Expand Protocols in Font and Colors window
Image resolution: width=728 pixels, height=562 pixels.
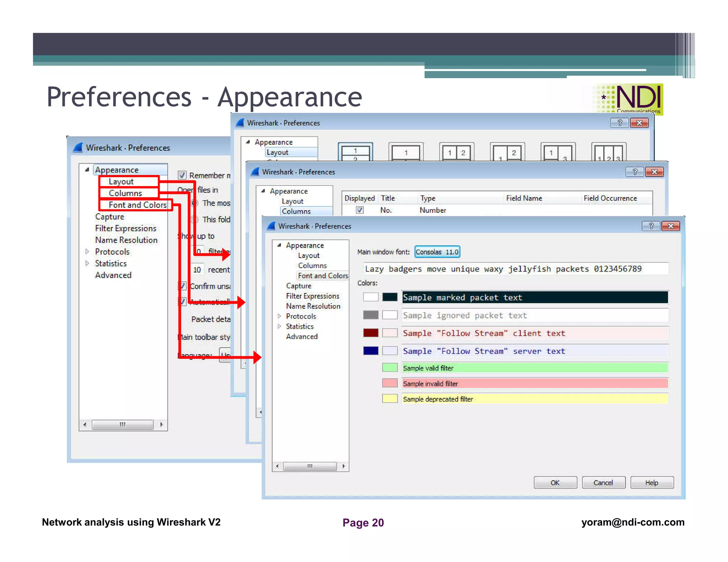tap(279, 316)
